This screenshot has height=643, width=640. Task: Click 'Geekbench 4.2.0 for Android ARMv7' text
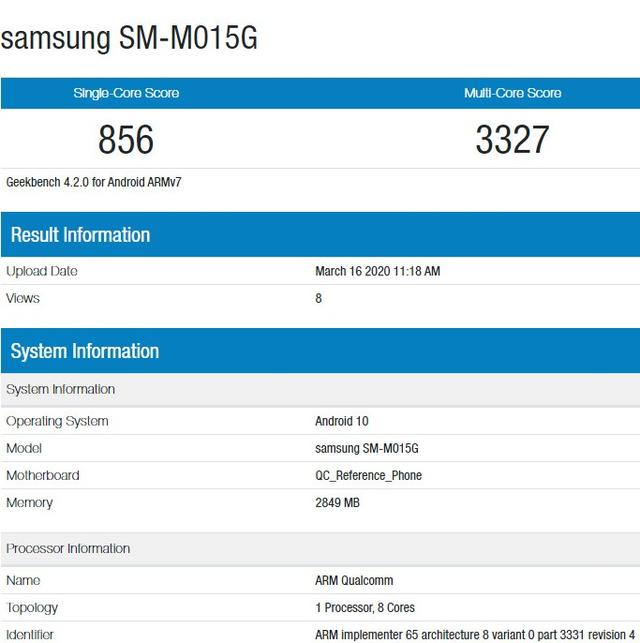pyautogui.click(x=93, y=182)
